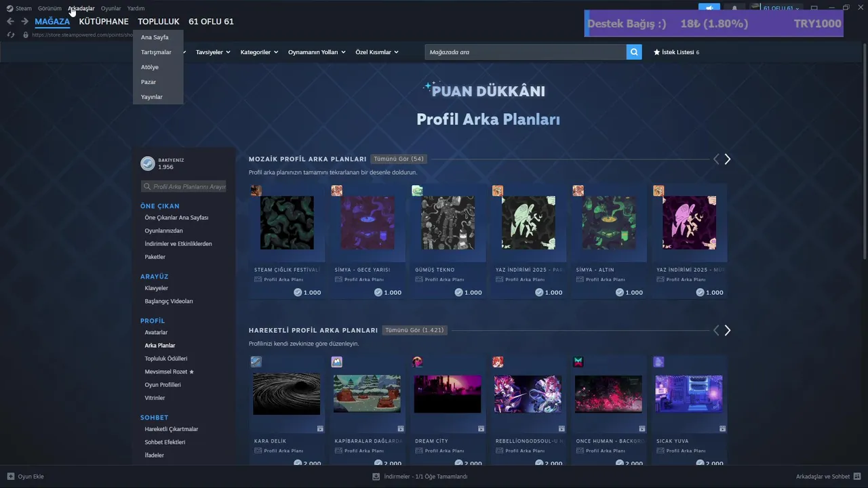Image resolution: width=868 pixels, height=488 pixels.
Task: Click the points coin icon beside Bakiyeniz
Action: pos(147,163)
